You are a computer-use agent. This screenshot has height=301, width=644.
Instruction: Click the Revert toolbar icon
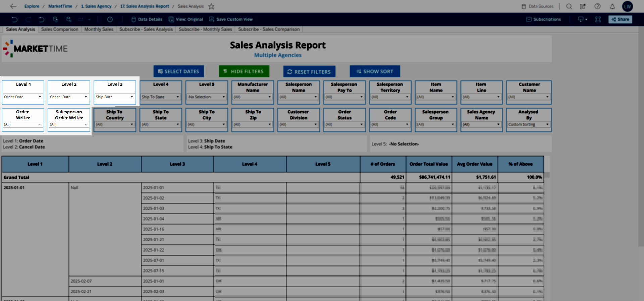(x=42, y=19)
